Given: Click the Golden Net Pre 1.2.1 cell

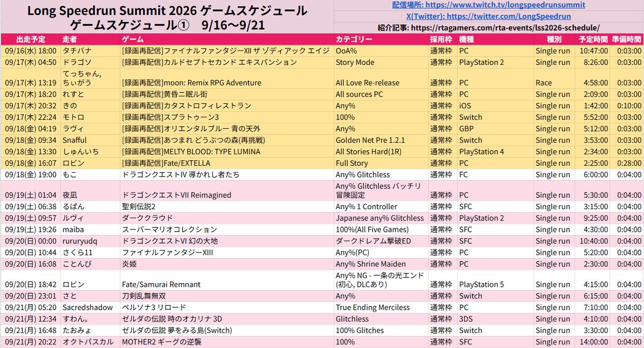Looking at the screenshot, I should (380, 140).
